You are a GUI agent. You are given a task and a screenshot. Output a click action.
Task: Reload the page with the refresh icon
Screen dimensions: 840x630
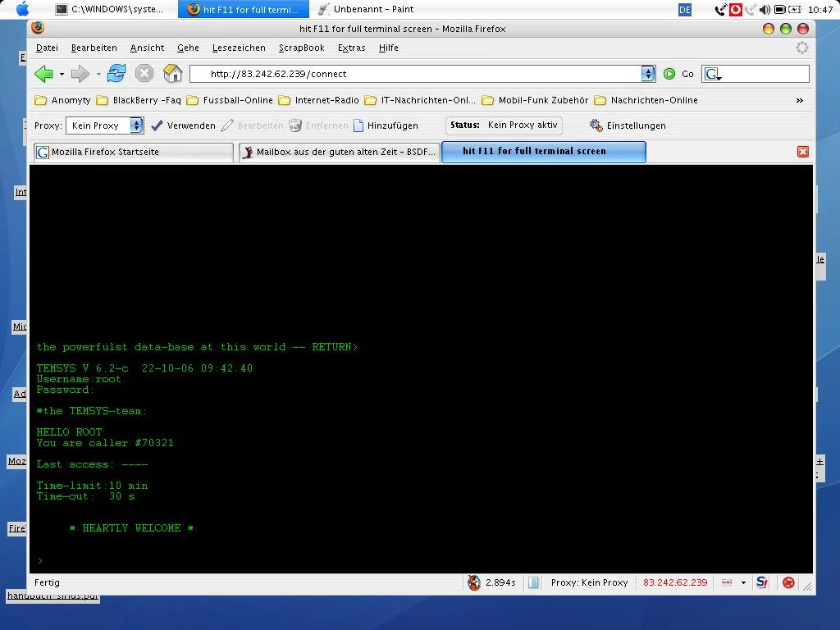[116, 74]
